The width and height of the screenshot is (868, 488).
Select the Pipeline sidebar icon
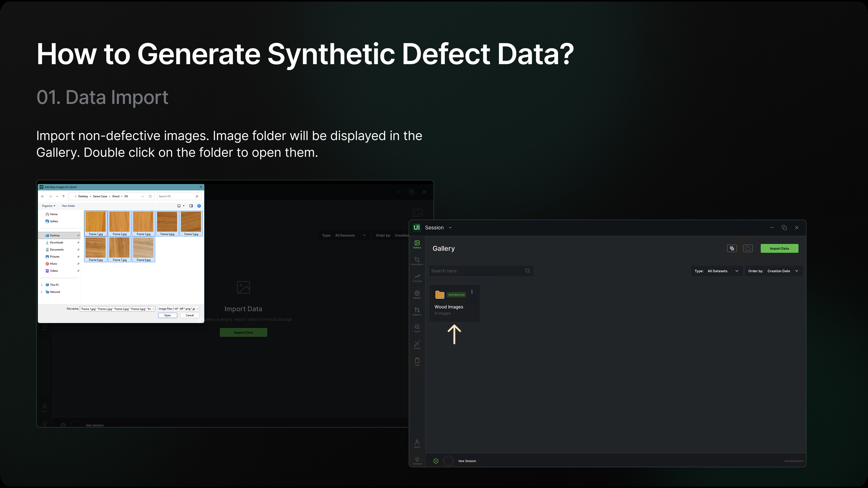(x=417, y=311)
